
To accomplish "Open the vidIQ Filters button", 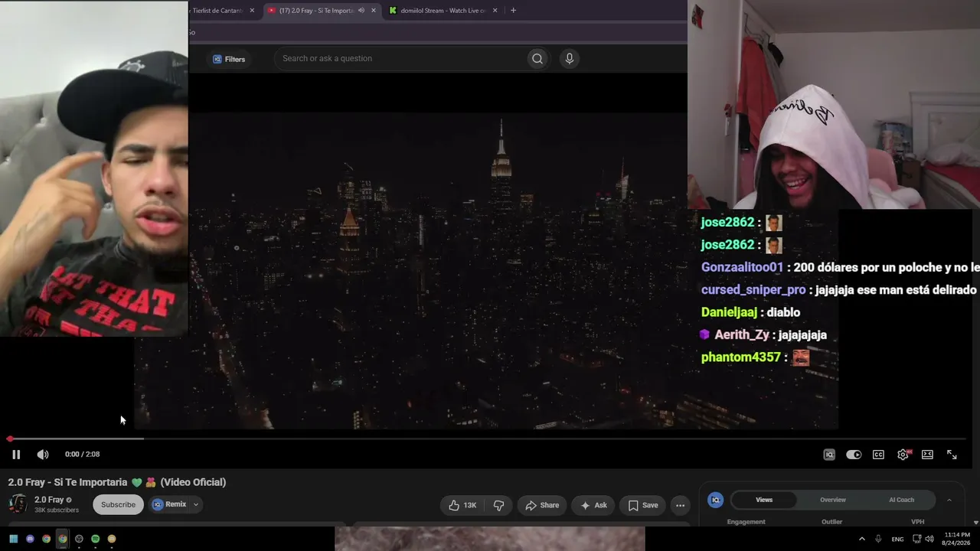I will point(228,59).
